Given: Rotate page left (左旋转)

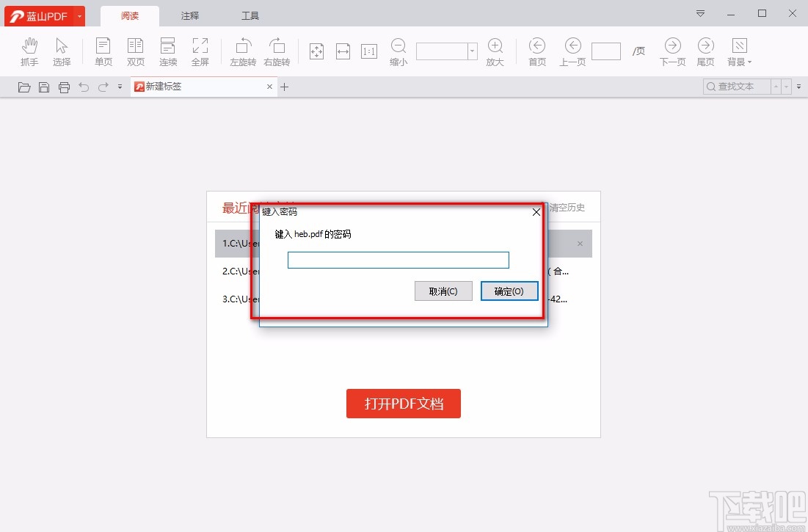Looking at the screenshot, I should pos(243,51).
